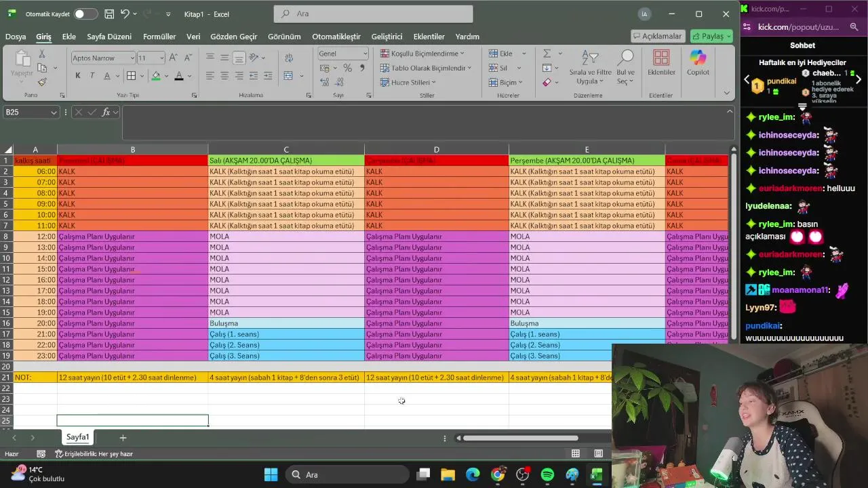Viewport: 868px width, 488px height.
Task: Launch Copilot from the ribbon
Action: pos(698,63)
